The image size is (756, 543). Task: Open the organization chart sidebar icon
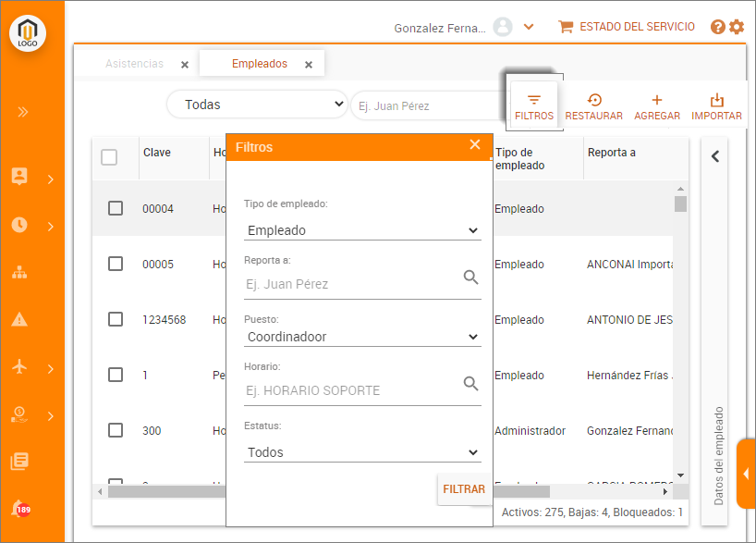click(19, 273)
